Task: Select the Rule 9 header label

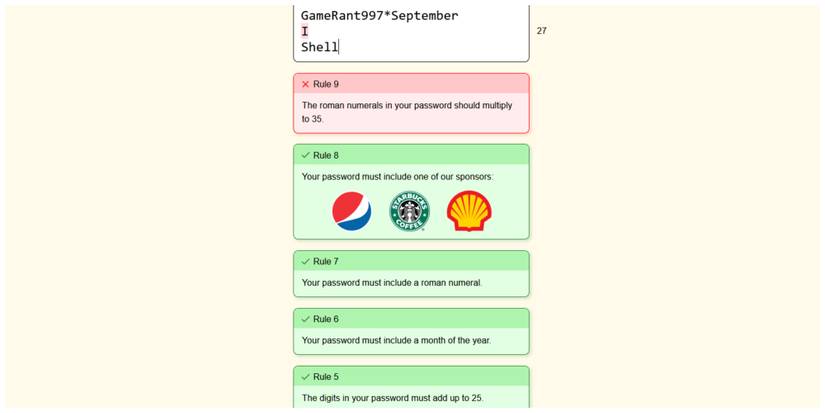Action: [326, 84]
